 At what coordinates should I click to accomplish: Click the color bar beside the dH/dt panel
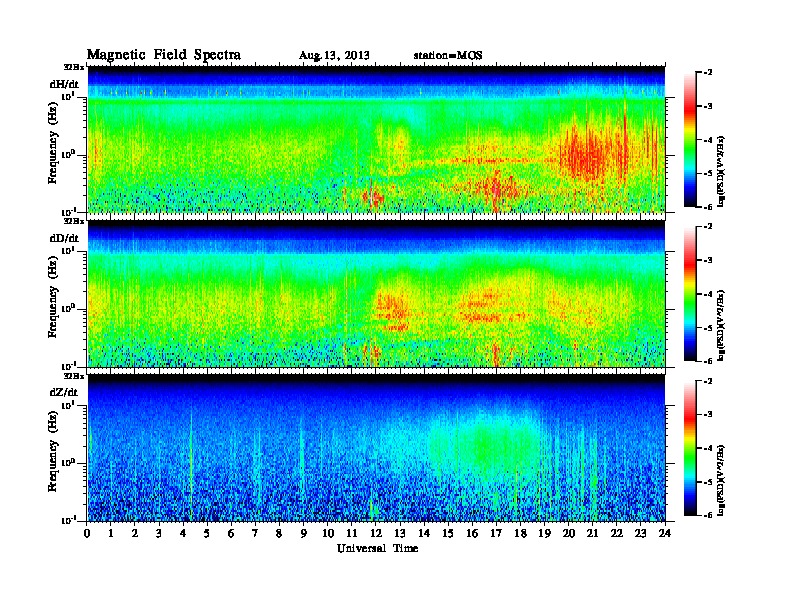point(690,139)
